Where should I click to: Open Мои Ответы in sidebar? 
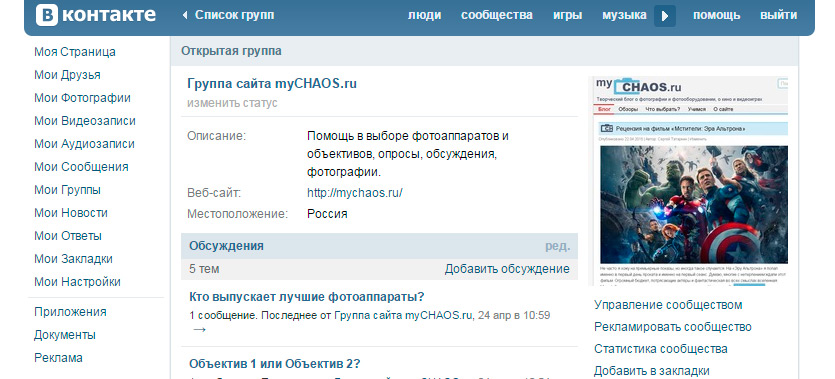[x=68, y=236]
